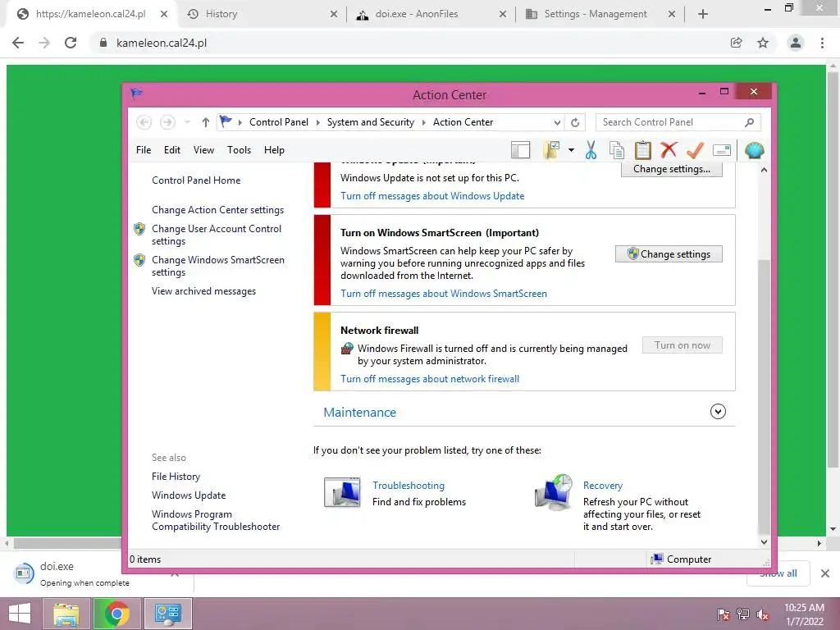Click the globe icon at toolbar end
This screenshot has width=840, height=630.
click(x=755, y=151)
